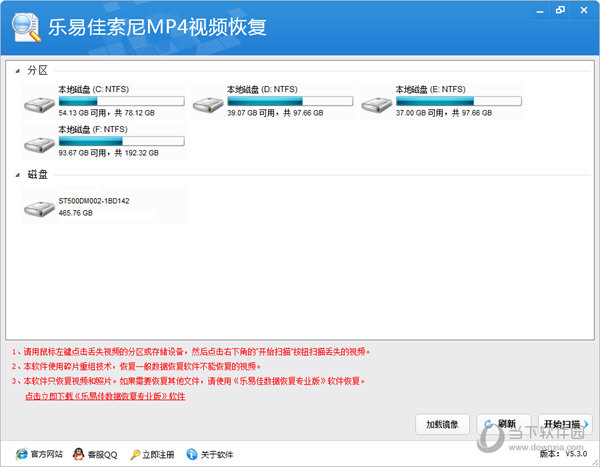
Task: Restore down the application window
Action: click(560, 10)
